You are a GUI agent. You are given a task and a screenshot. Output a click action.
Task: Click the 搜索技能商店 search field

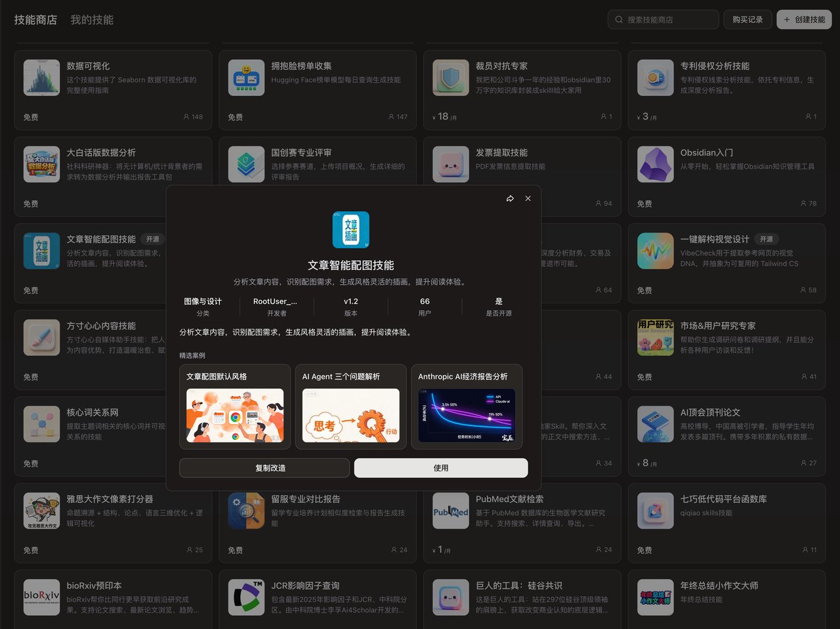[663, 19]
